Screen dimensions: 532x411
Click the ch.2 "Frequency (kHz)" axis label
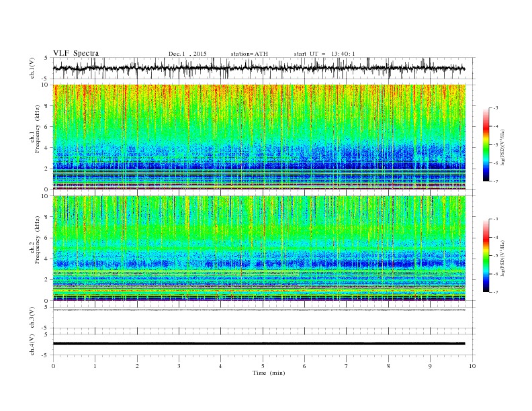(37, 239)
